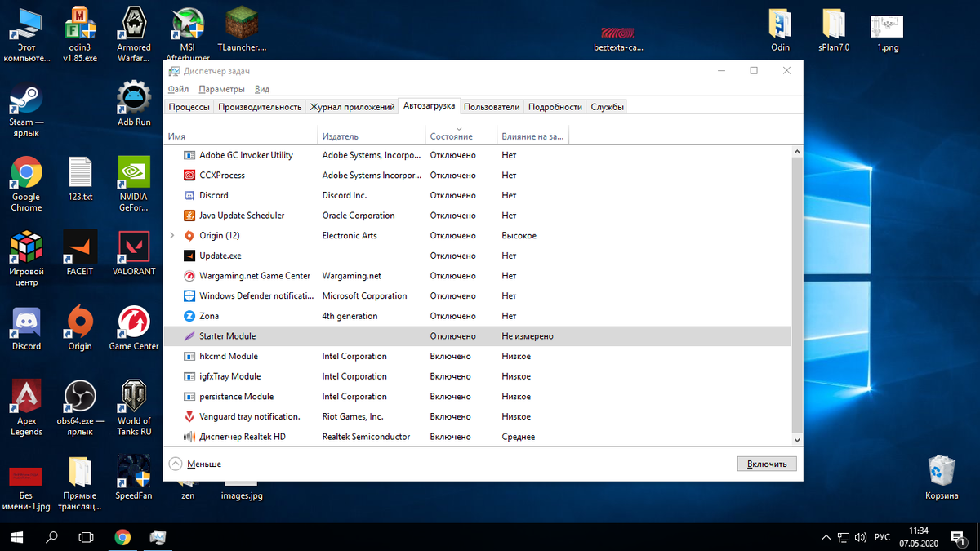Viewport: 980px width, 551px height.
Task: Open the Вид menu
Action: (262, 89)
